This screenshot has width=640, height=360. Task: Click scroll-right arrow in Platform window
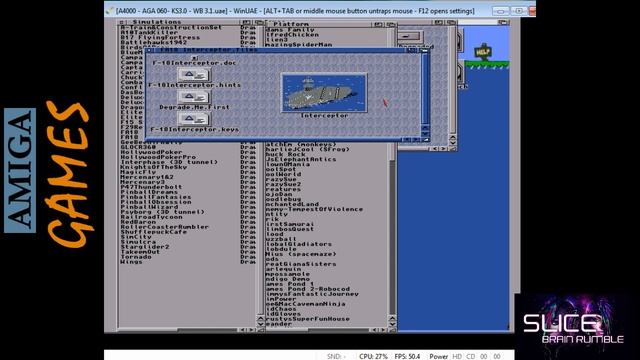[x=383, y=329]
